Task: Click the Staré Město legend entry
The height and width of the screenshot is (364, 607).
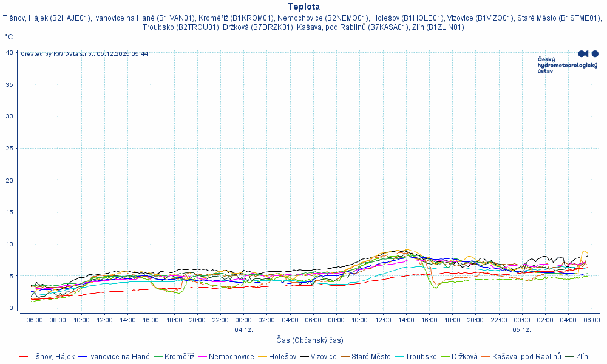Action: pyautogui.click(x=371, y=357)
